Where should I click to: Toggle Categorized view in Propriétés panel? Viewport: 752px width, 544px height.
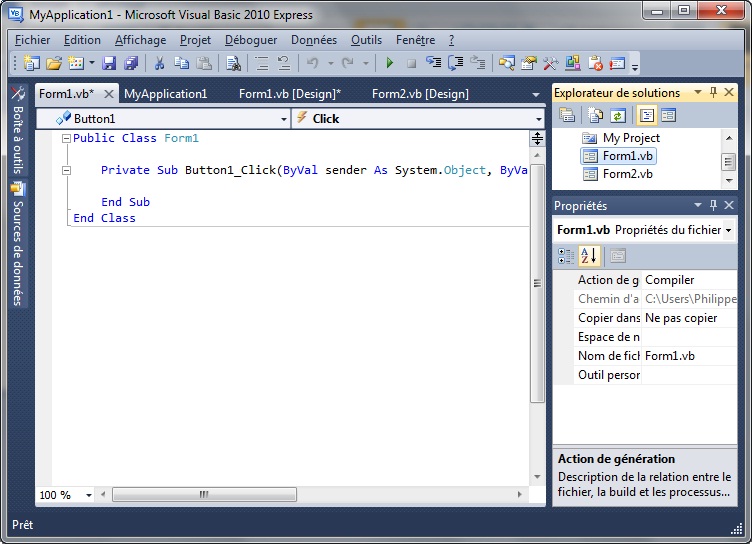[566, 256]
